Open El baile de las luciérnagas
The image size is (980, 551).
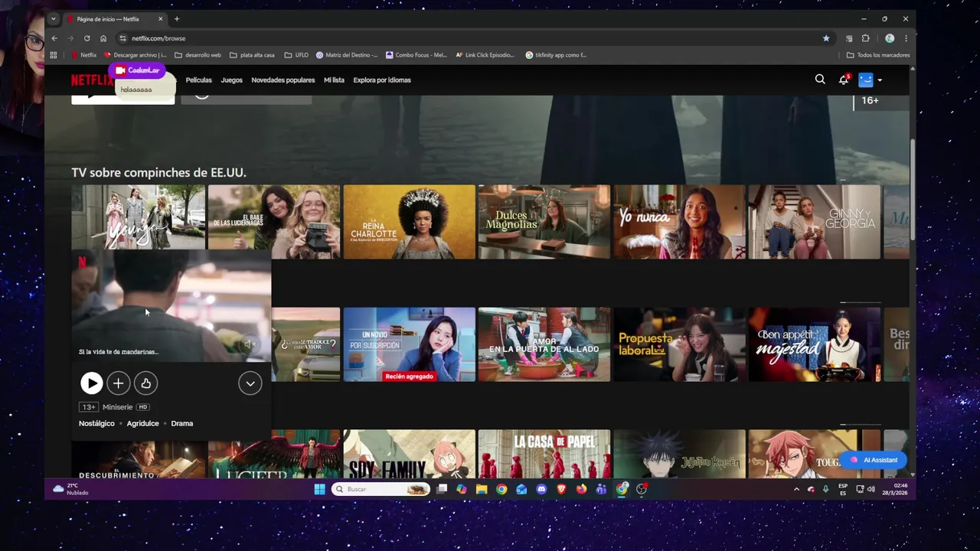274,222
